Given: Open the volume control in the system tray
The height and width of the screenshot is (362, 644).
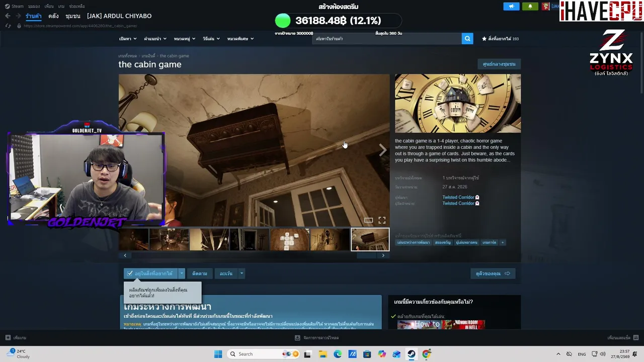Looking at the screenshot, I should pos(603,354).
